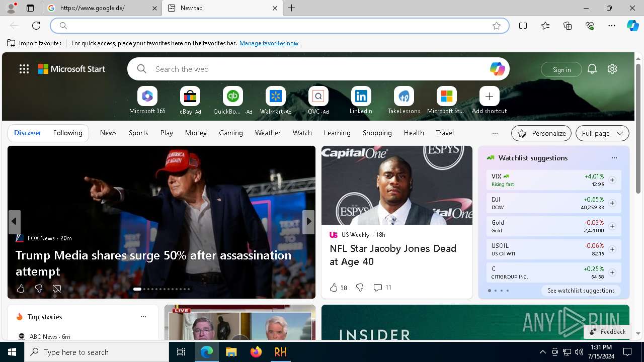Open the Shopping category
The image size is (644, 362).
tap(377, 133)
